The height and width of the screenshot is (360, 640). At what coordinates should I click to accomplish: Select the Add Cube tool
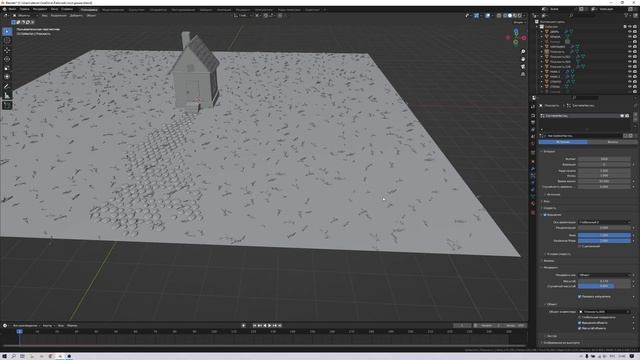[7, 105]
